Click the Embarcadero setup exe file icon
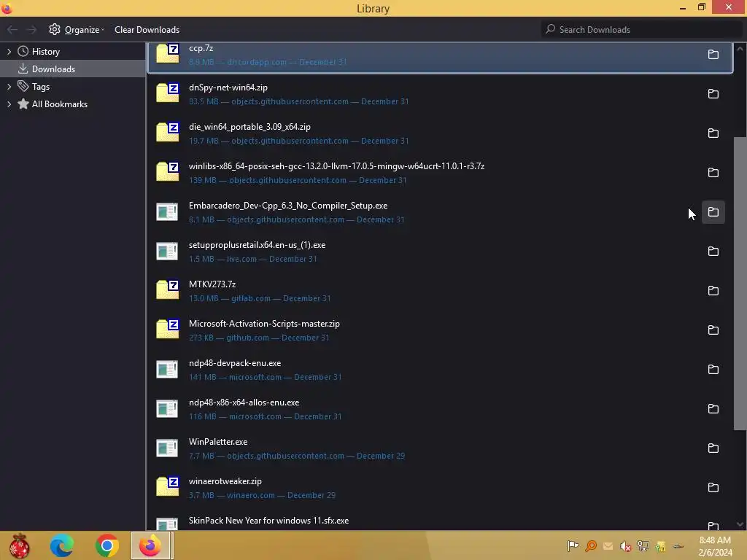The height and width of the screenshot is (560, 747). point(167,212)
